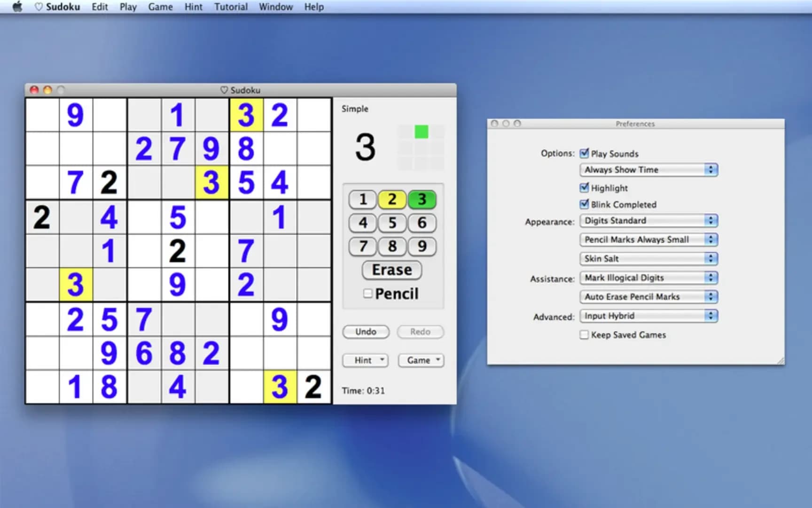
Task: Select digit 4 on the number keypad
Action: pyautogui.click(x=362, y=223)
